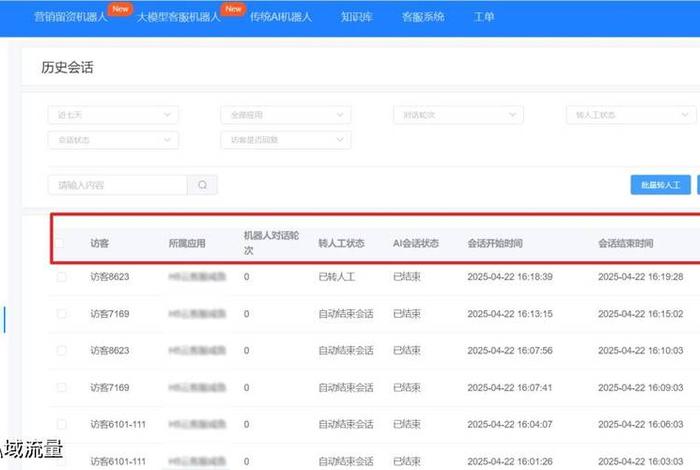
Task: Check the row starting 2025-04-22 16:13:15
Action: click(62, 314)
